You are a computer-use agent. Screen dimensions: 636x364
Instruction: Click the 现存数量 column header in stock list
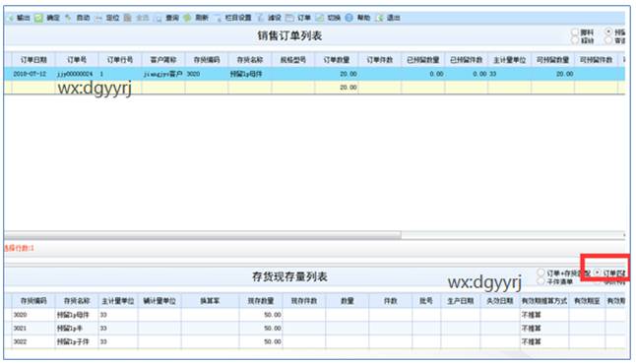(261, 301)
